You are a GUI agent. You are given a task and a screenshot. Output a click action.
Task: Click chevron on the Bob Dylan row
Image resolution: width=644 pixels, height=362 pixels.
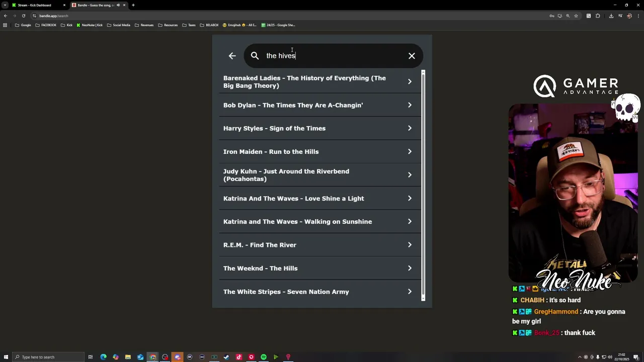click(x=410, y=105)
